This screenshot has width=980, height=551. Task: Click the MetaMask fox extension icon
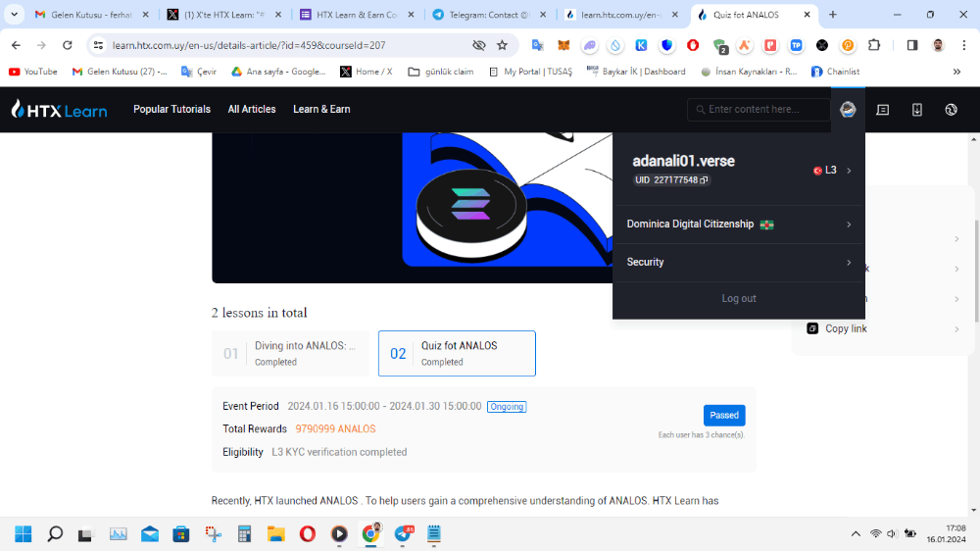point(563,45)
